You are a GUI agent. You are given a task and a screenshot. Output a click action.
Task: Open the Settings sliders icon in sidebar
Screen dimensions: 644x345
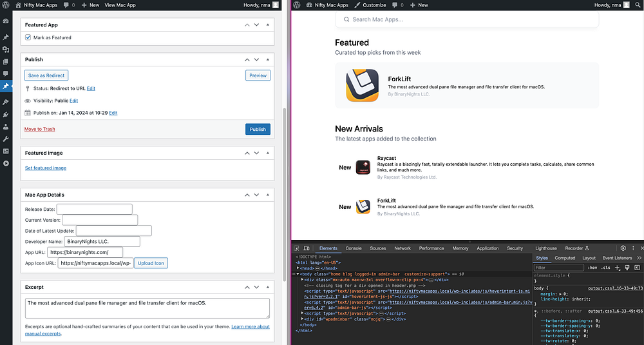click(6, 151)
